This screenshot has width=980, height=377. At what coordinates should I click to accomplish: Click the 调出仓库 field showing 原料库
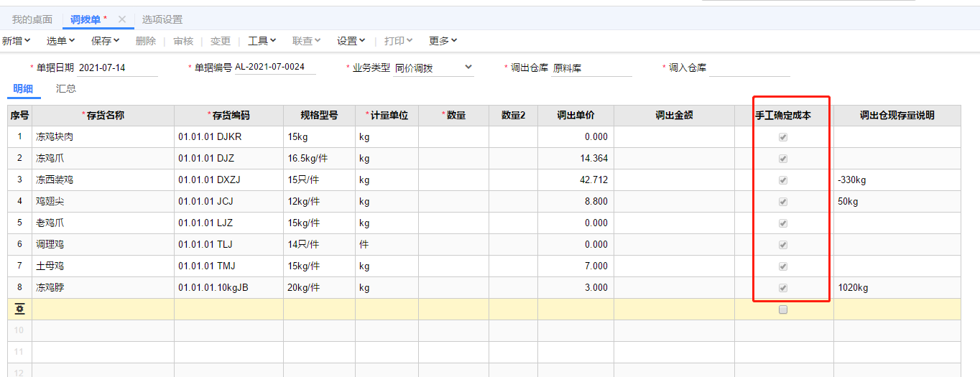591,68
